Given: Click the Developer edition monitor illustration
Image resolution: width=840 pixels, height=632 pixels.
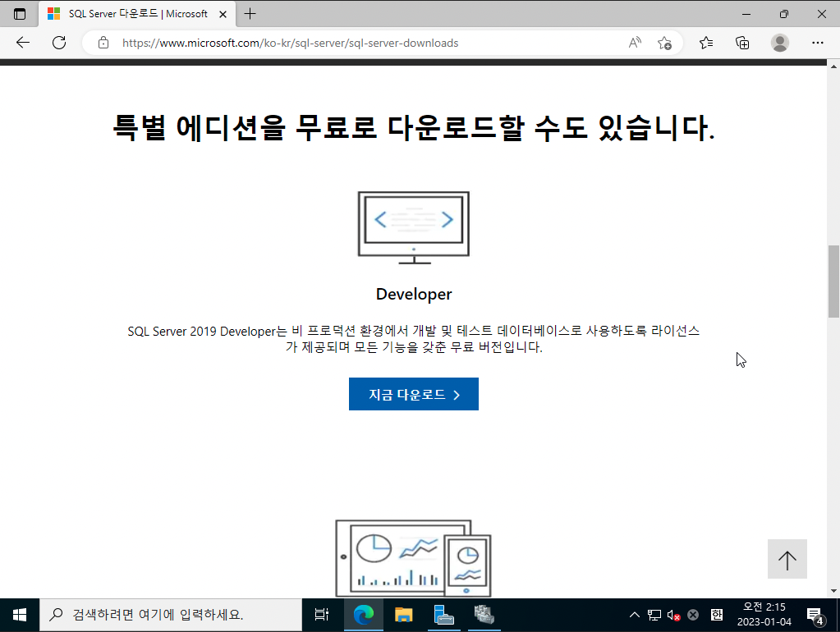Looking at the screenshot, I should (414, 227).
